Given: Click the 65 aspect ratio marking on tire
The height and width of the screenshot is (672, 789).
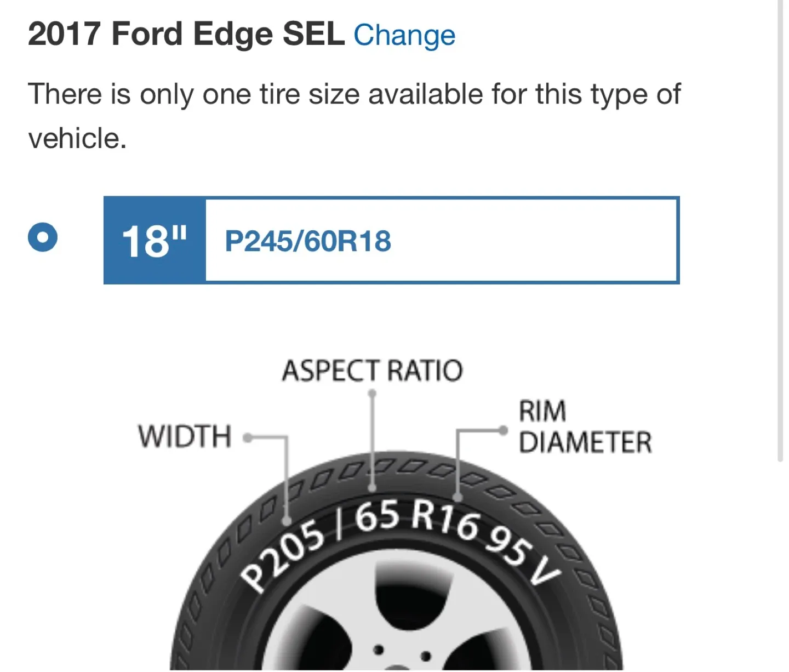Looking at the screenshot, I should pos(378,517).
